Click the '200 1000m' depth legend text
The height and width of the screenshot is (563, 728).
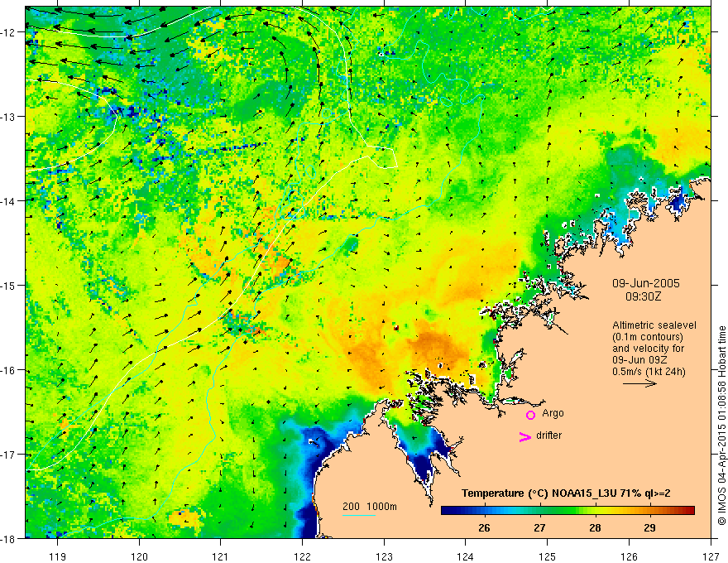370,507
